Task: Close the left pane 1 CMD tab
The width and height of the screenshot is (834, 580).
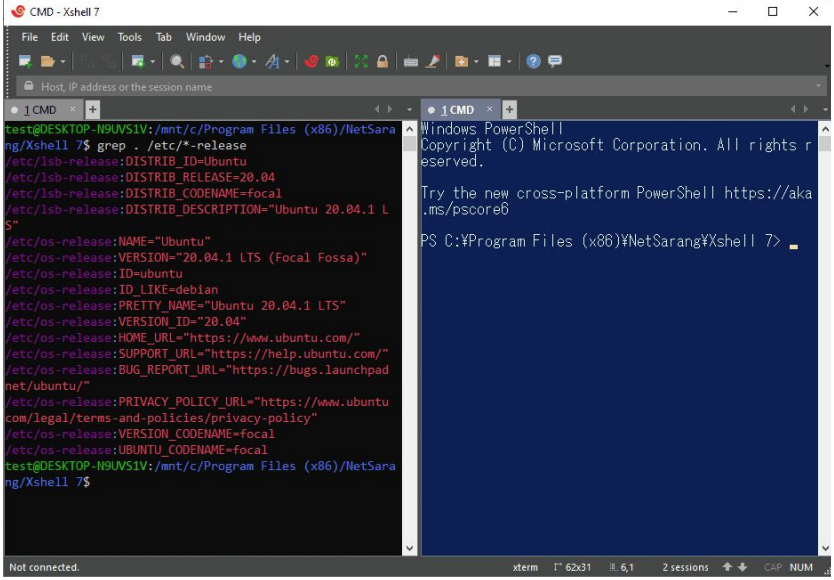Action: click(73, 109)
